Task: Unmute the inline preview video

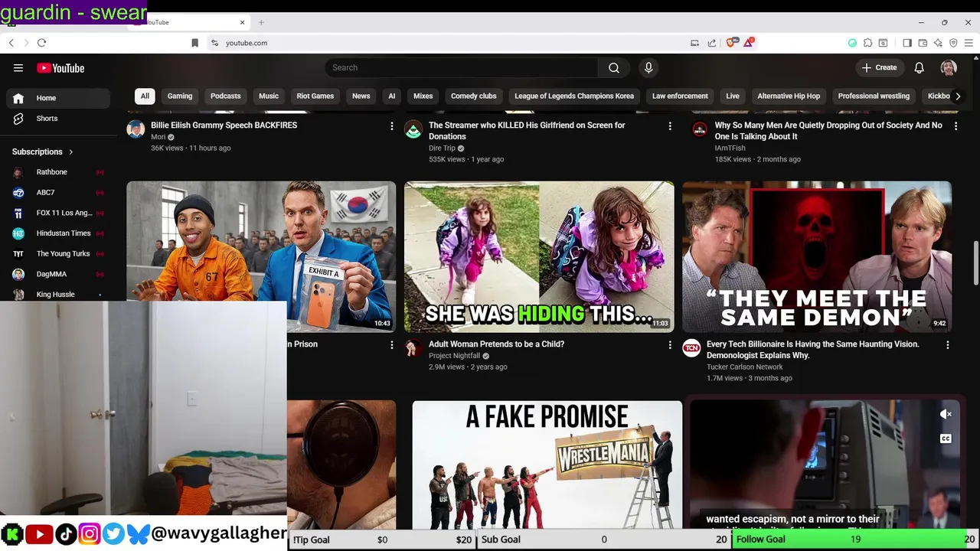Action: (x=946, y=414)
